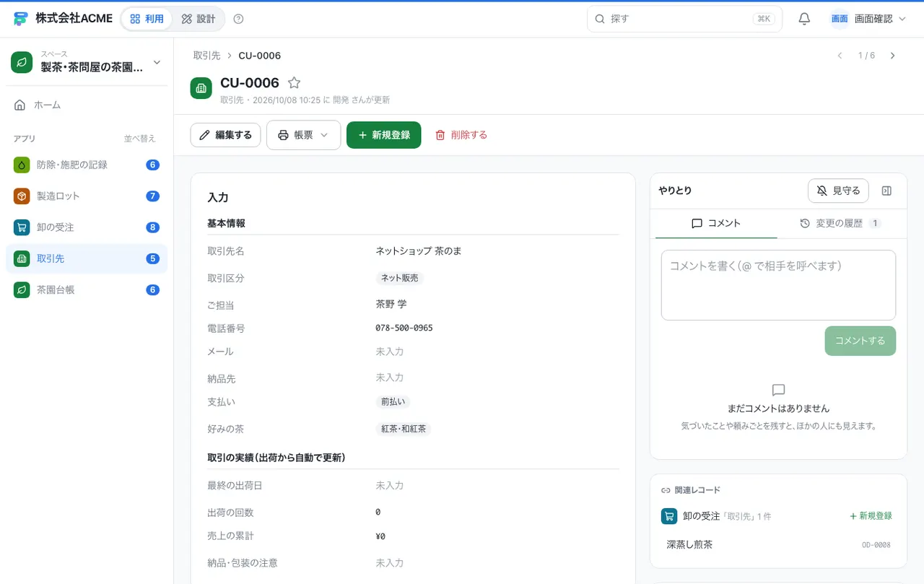This screenshot has width=924, height=584.
Task: Open 製造ロット app in sidebar
Action: (x=87, y=196)
